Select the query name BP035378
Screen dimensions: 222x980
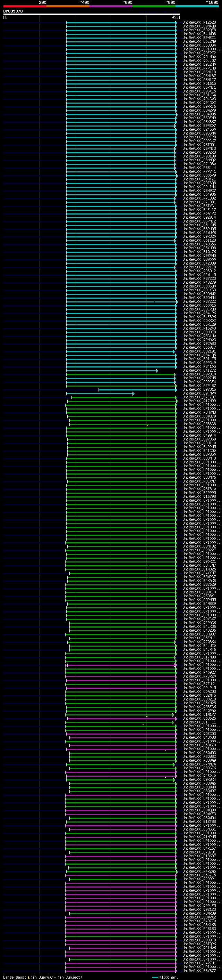tap(13, 11)
